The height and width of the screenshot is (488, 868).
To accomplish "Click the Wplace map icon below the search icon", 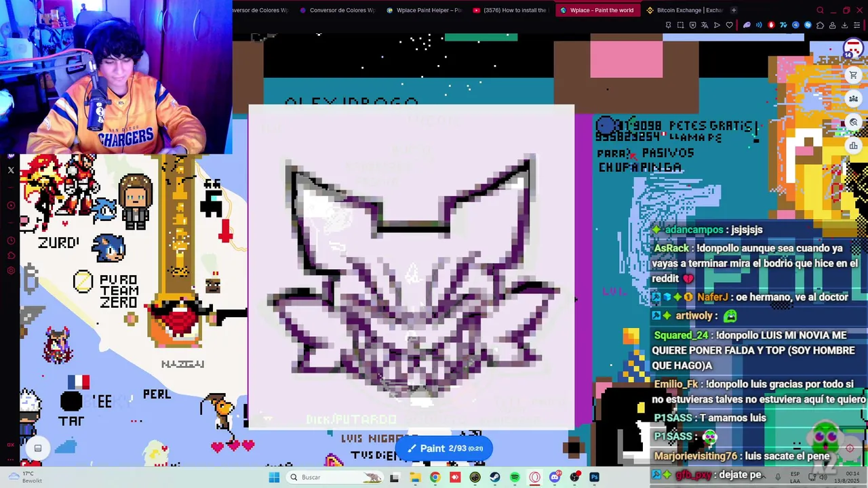I will pos(853,146).
